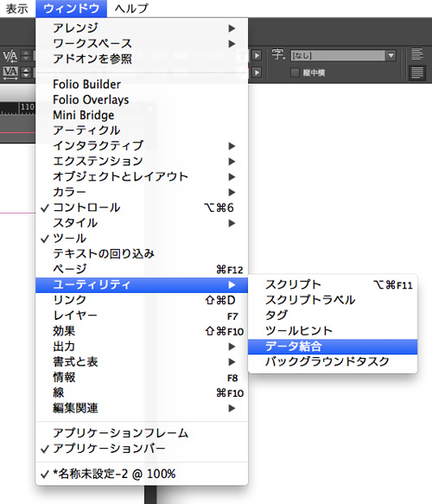Screen dimensions: 432x504
Task: Expand the エクステンション submenu
Action: [142, 162]
